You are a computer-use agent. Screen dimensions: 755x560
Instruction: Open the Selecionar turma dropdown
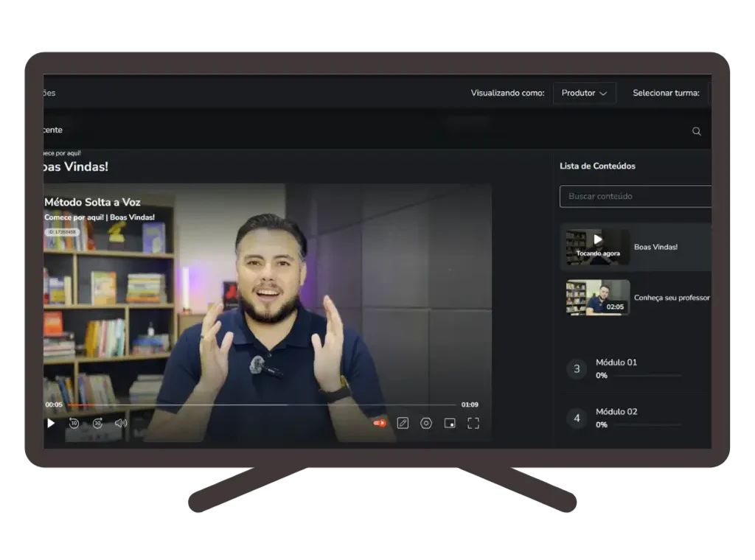(x=709, y=93)
